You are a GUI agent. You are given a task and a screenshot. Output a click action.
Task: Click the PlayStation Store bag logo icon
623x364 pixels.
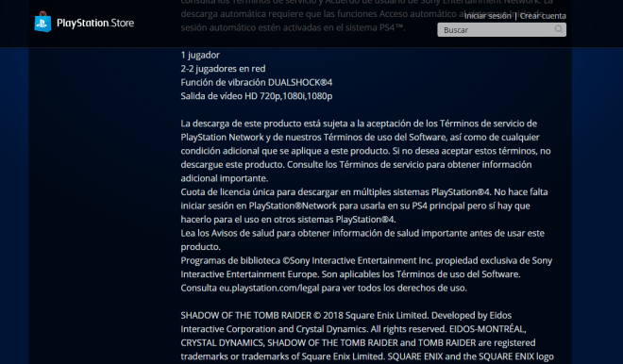click(x=42, y=22)
